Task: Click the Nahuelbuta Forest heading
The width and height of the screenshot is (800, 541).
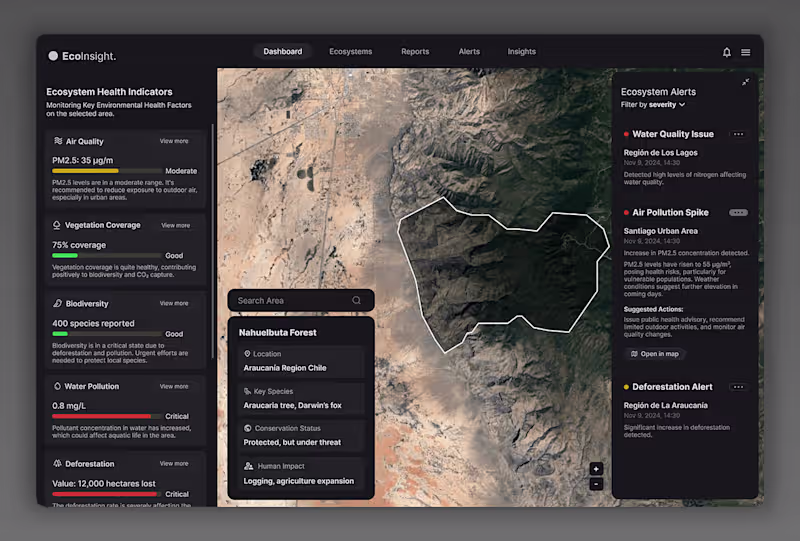Action: tap(278, 333)
